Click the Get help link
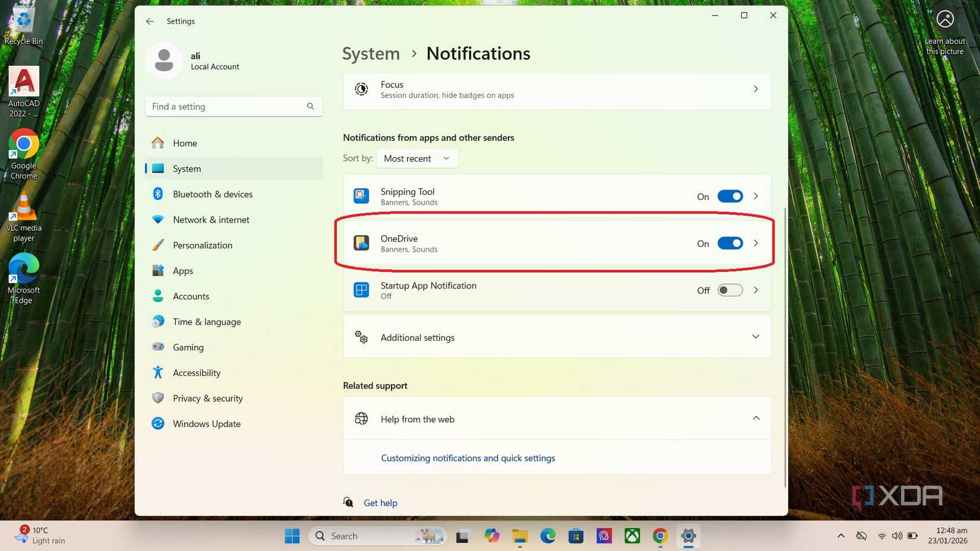Viewport: 980px width, 551px height. 380,502
